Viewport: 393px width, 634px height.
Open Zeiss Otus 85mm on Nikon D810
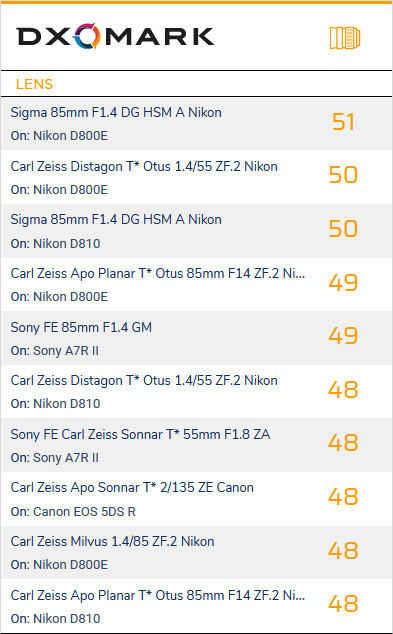[196, 606]
